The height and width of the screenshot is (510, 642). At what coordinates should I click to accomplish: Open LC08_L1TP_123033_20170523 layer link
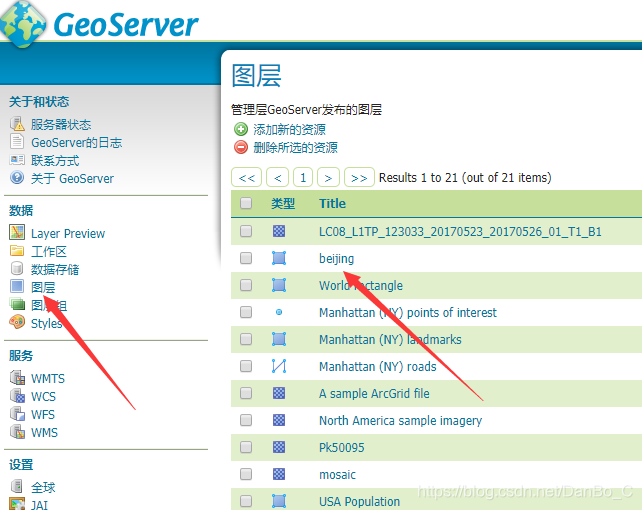460,232
